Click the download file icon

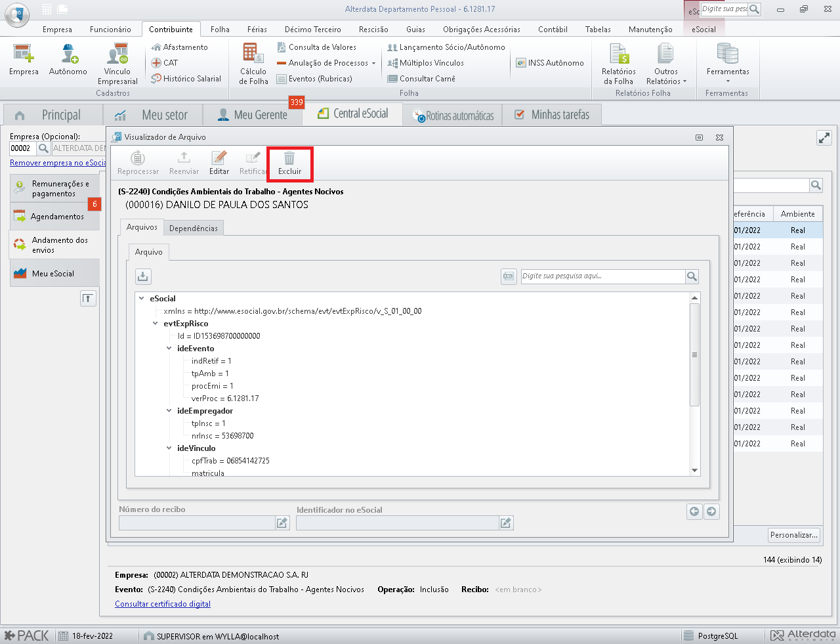pos(143,276)
